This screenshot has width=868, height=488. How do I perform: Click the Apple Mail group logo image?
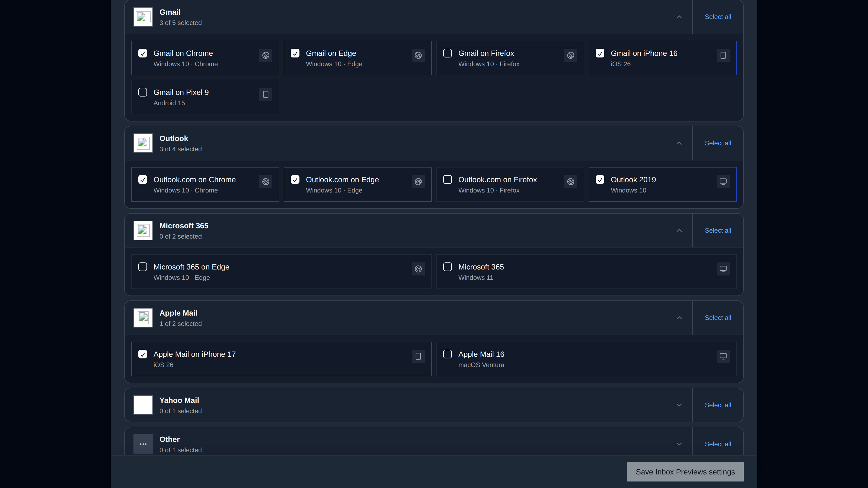pos(143,317)
